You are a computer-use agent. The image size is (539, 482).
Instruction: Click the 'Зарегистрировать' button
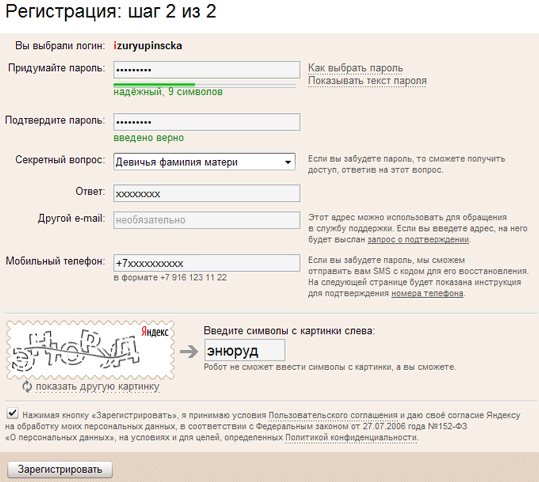click(x=60, y=469)
